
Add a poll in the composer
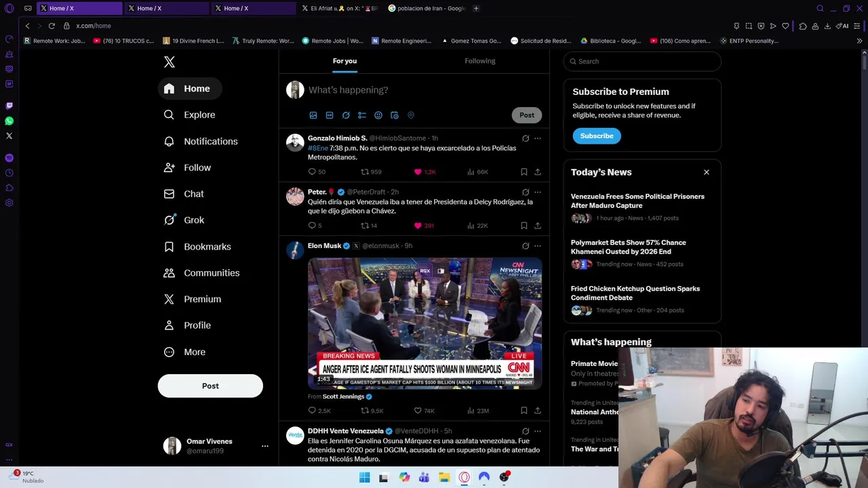point(362,115)
